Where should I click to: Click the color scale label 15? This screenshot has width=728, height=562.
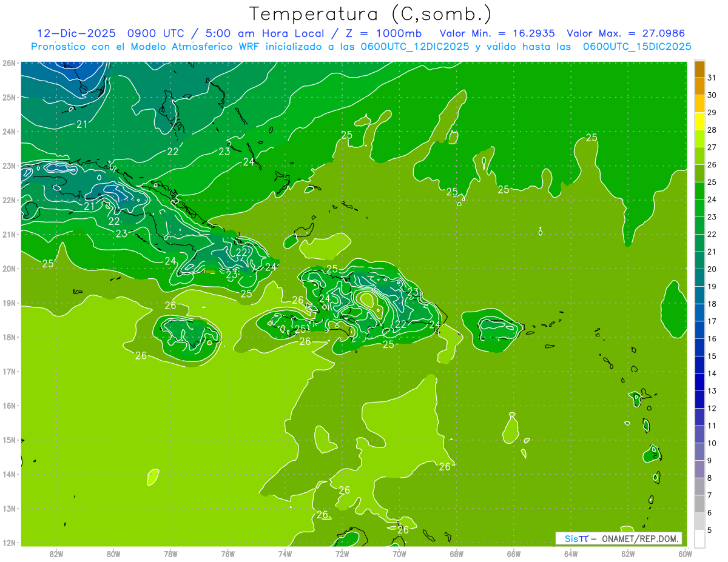[712, 356]
